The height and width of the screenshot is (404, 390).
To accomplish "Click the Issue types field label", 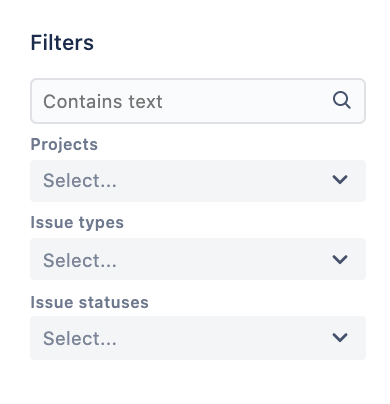I will (77, 223).
